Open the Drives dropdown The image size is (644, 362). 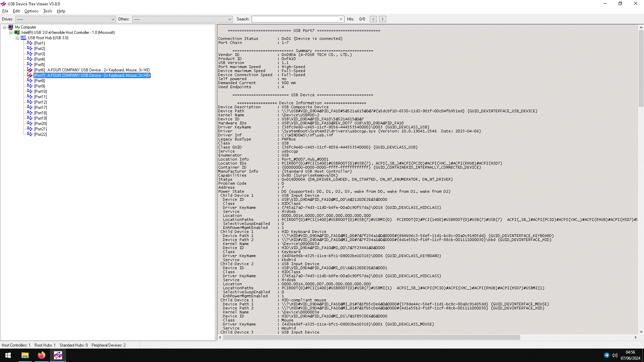point(113,19)
